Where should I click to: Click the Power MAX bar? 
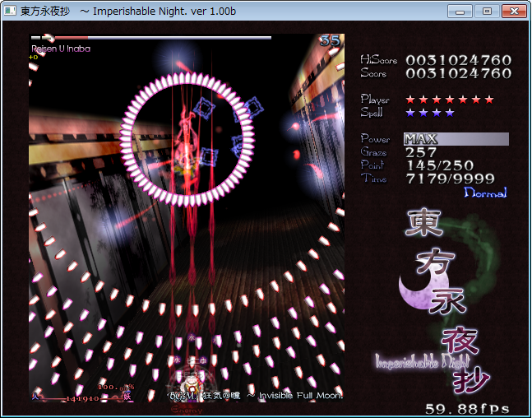456,139
